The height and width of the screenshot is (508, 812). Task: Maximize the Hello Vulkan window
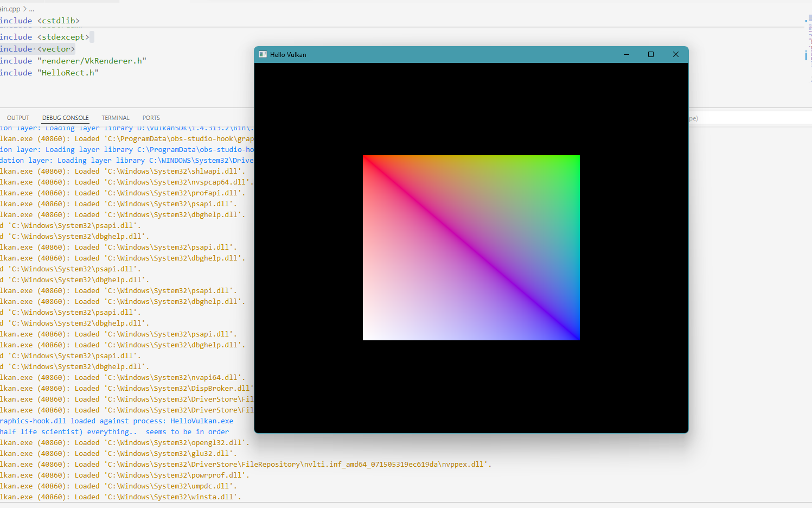pos(651,54)
